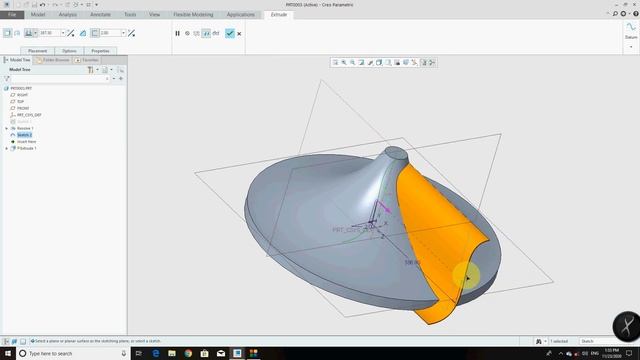Open the Properties panel tab
The width and height of the screenshot is (640, 360).
[x=100, y=51]
